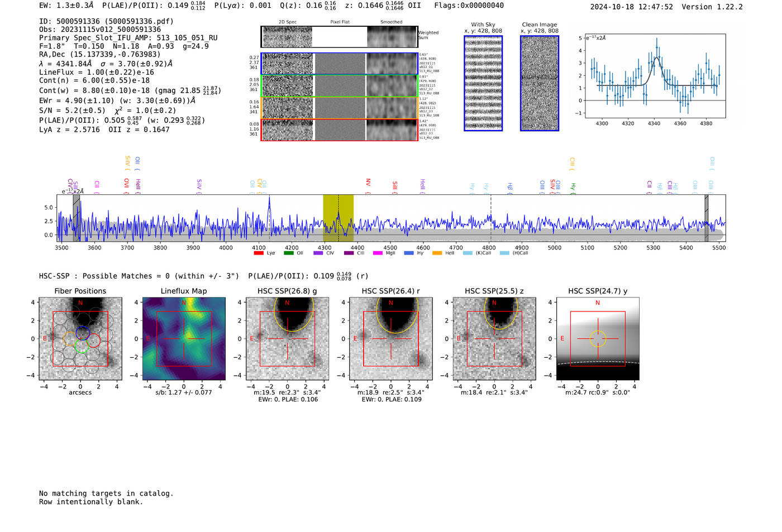Select the green-bordered fiber spectrum row
The height and width of the screenshot is (532, 782).
coord(339,86)
